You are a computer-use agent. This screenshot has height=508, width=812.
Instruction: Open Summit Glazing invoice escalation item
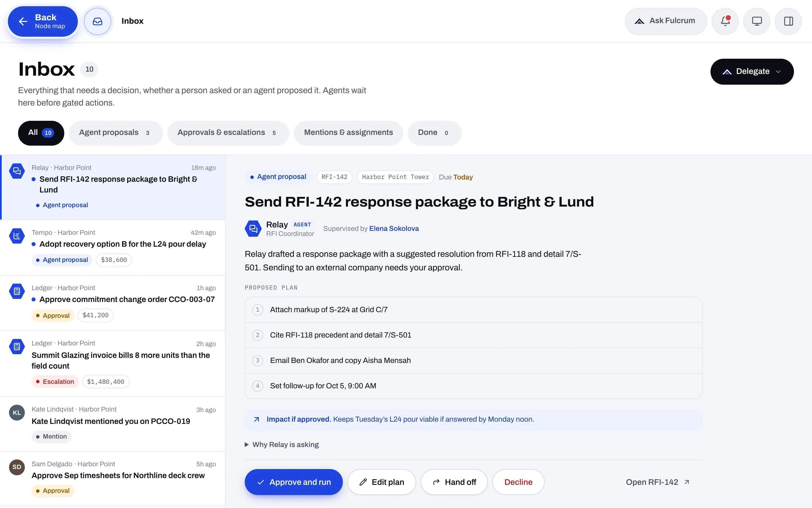[113, 364]
